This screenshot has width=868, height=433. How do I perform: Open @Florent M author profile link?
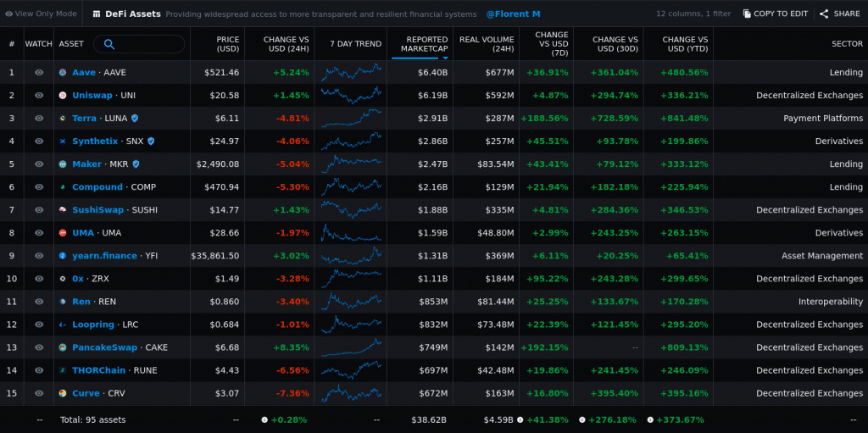point(513,14)
